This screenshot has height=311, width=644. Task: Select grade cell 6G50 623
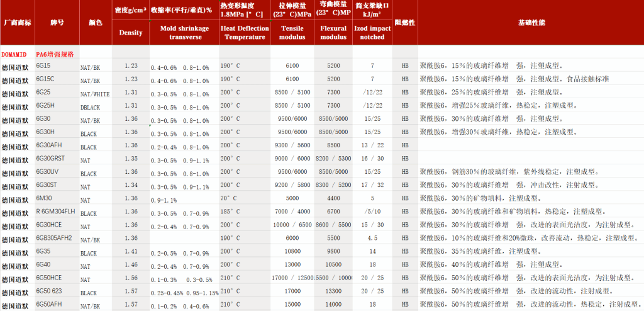pos(49,291)
